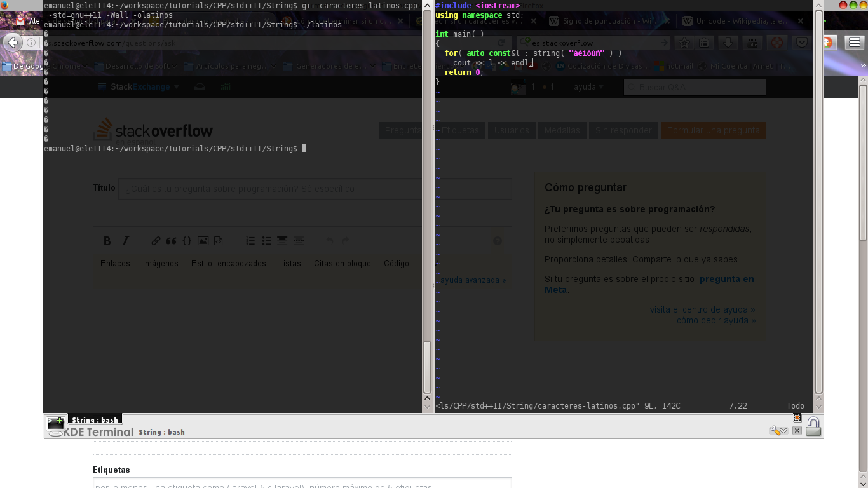Toggle italic in the question editor
868x488 pixels.
(x=125, y=241)
